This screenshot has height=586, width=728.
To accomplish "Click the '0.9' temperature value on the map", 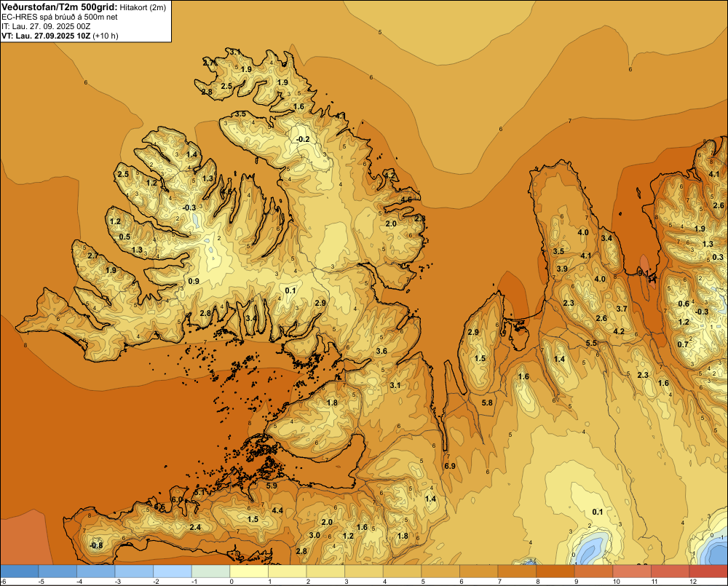I will pyautogui.click(x=194, y=281).
